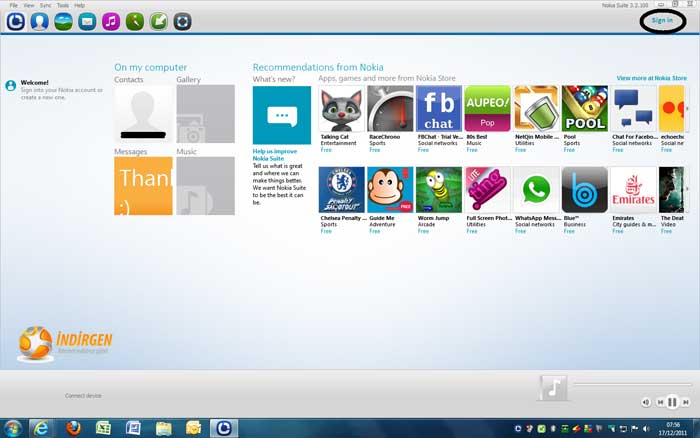
Task: Open the Chelsea Penalty Shootout app icon
Action: [x=342, y=190]
